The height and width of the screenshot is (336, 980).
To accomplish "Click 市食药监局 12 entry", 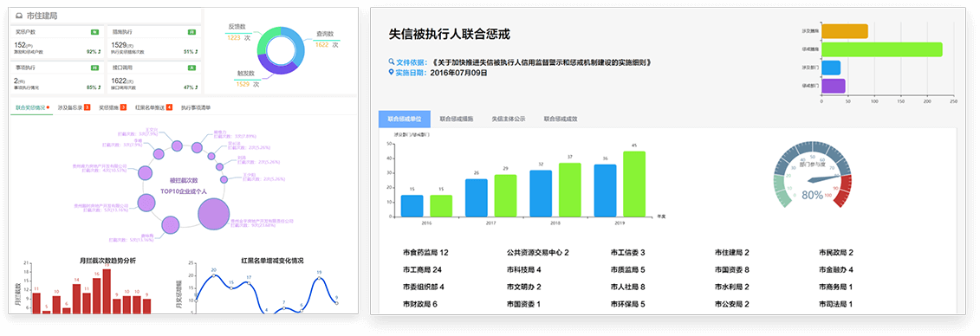I will pos(425,253).
